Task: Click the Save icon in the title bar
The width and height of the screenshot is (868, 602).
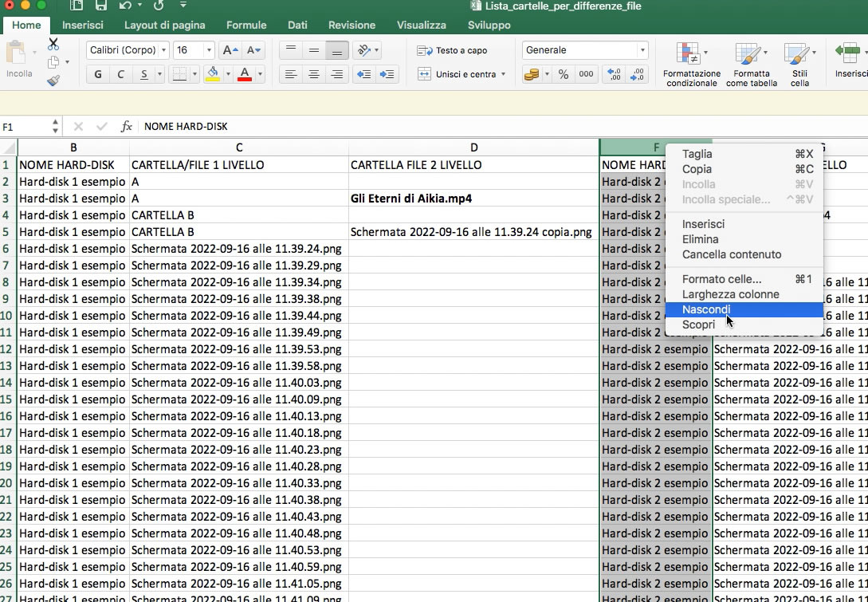Action: pyautogui.click(x=100, y=6)
